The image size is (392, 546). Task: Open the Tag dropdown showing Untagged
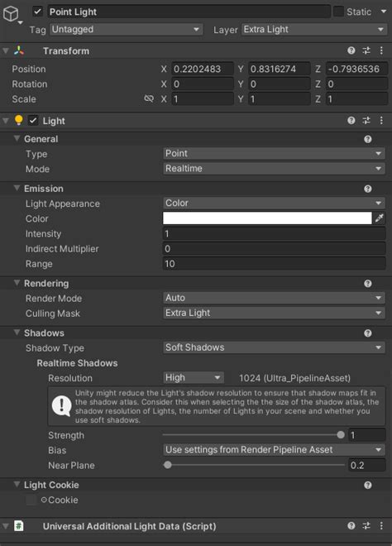pos(127,29)
